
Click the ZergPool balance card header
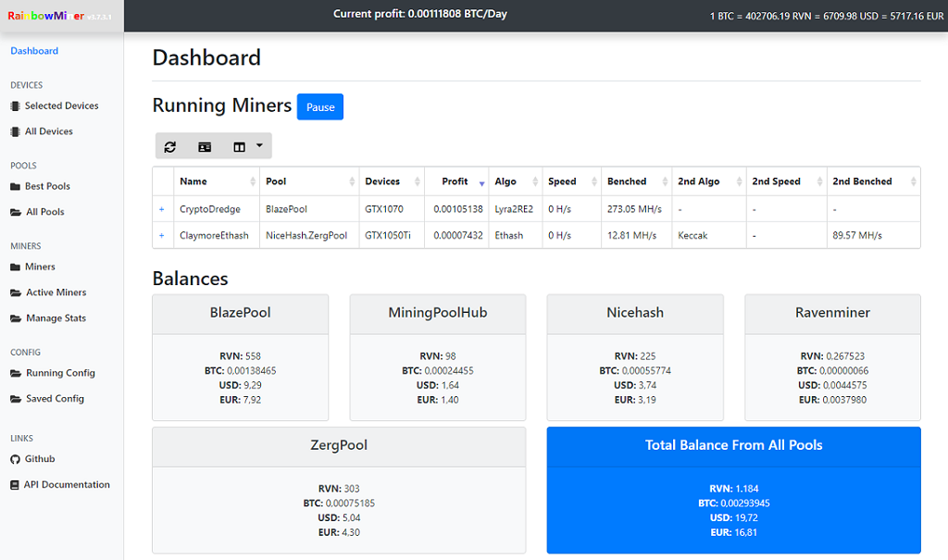coord(339,446)
